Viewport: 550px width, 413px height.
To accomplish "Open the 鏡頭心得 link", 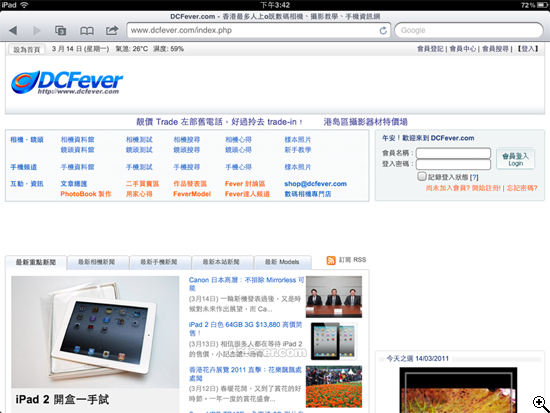I will [238, 150].
